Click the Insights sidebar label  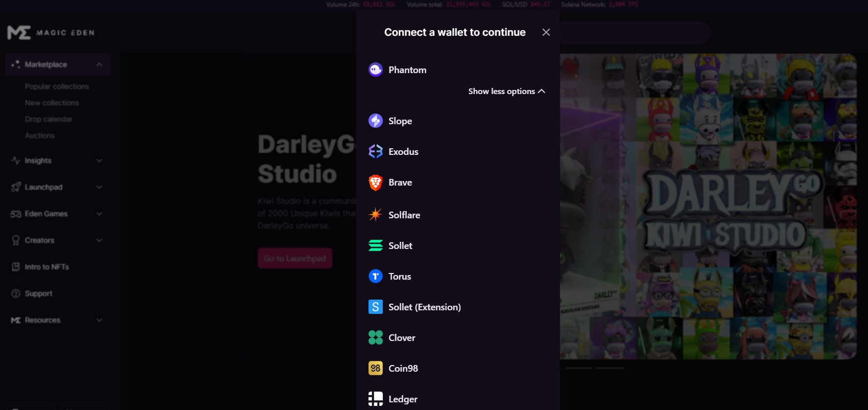pyautogui.click(x=38, y=161)
